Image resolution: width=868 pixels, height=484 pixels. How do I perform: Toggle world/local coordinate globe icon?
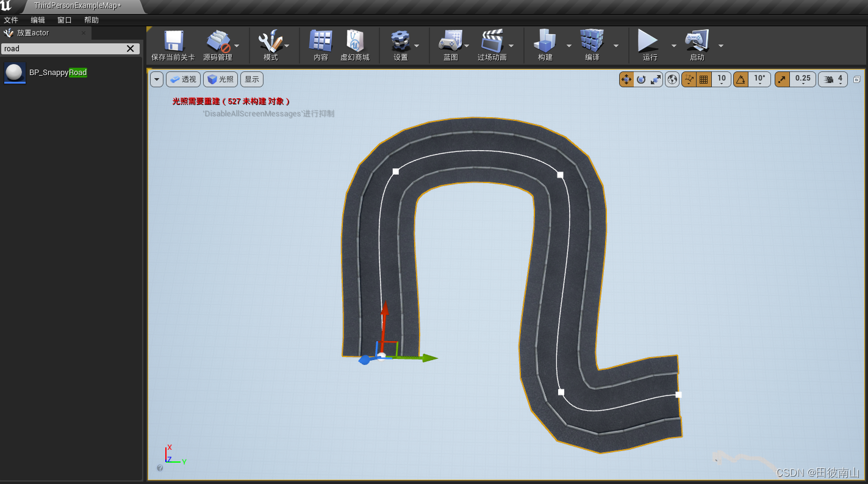672,79
